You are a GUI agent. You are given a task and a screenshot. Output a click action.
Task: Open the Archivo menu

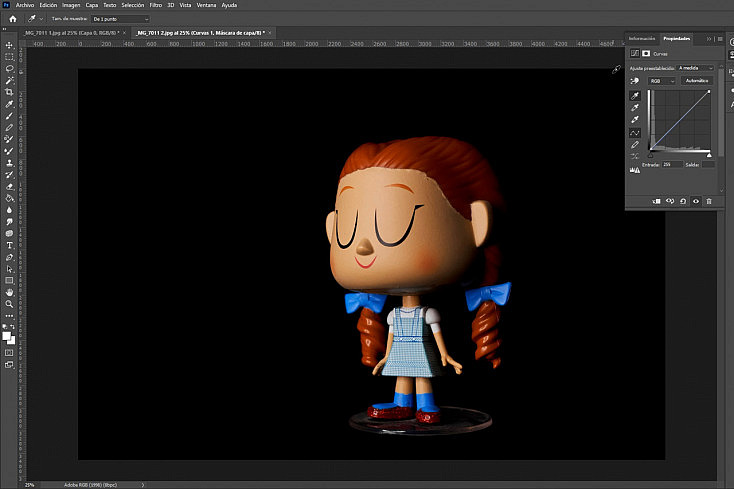(25, 5)
